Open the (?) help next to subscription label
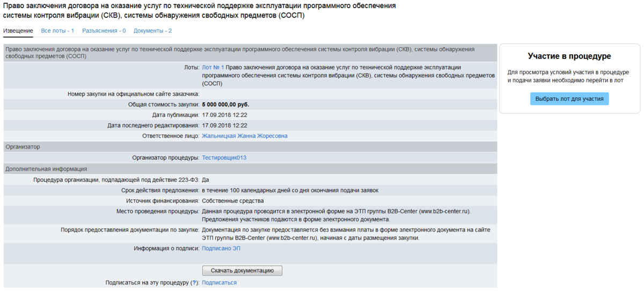644x291 pixels. 195,283
